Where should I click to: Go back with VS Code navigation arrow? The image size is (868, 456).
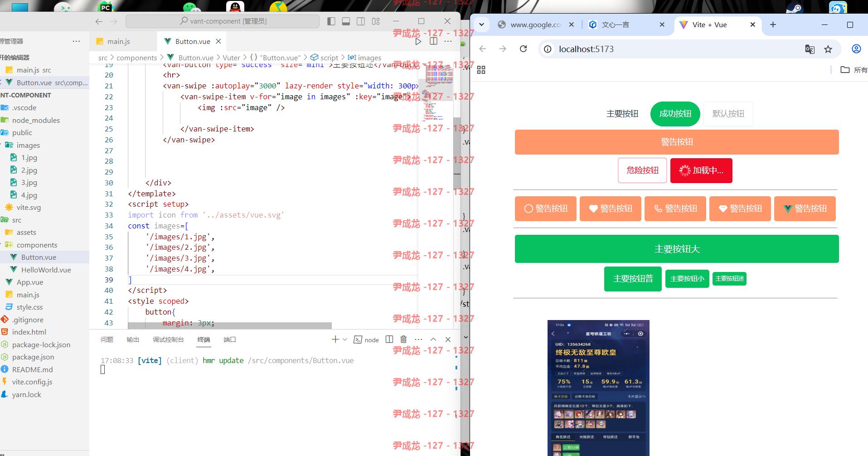click(x=99, y=21)
